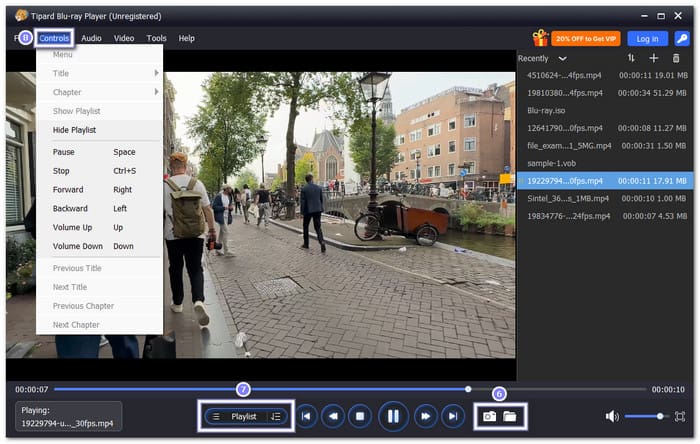Clear the playlist with the trash icon
This screenshot has height=444, width=700.
click(x=676, y=58)
